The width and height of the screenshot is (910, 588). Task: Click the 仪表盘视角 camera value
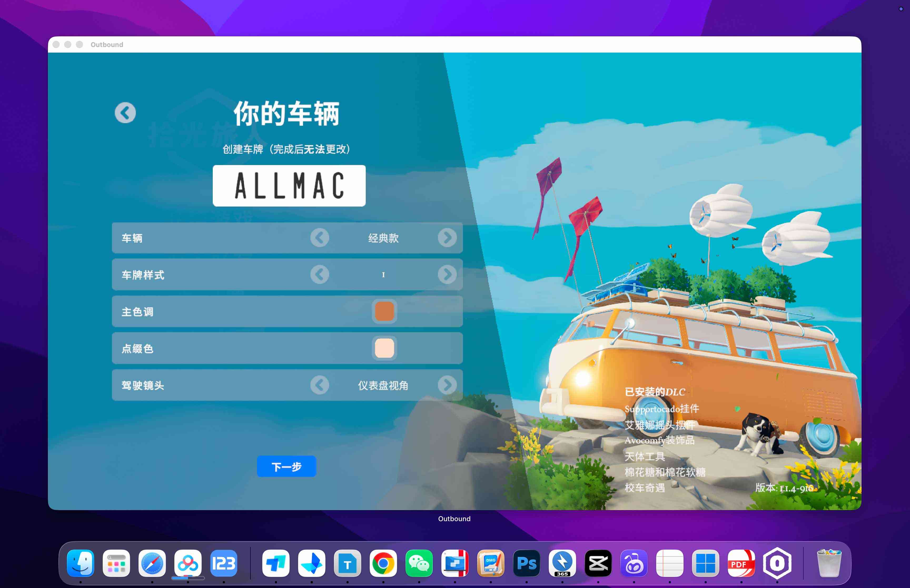[x=383, y=386]
